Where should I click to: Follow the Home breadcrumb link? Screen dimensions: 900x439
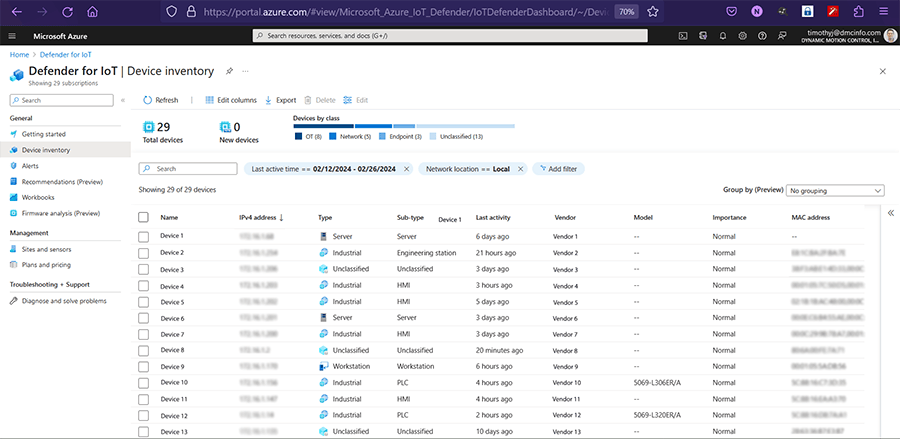tap(19, 55)
